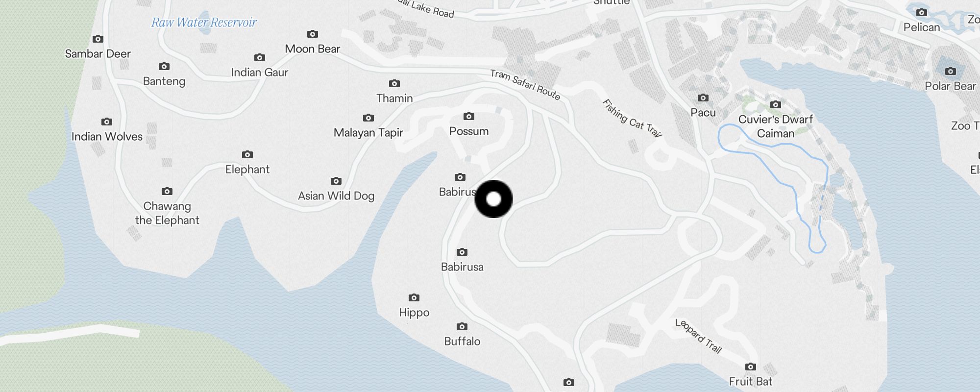Click the Polar Bear camera icon

[951, 71]
